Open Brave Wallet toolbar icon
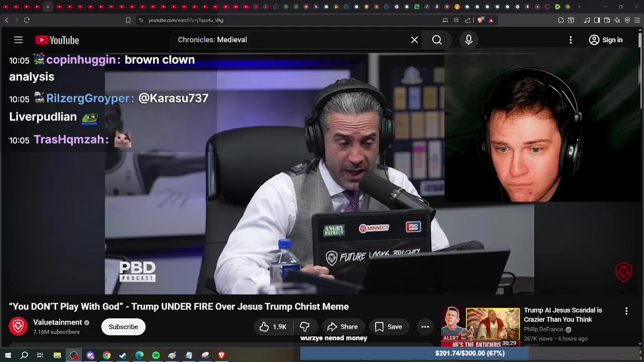 607,20
